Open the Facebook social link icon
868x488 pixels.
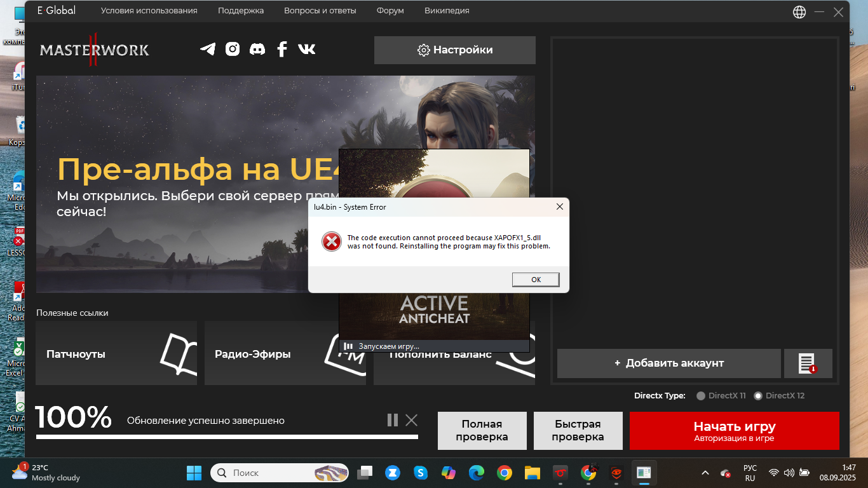click(282, 49)
